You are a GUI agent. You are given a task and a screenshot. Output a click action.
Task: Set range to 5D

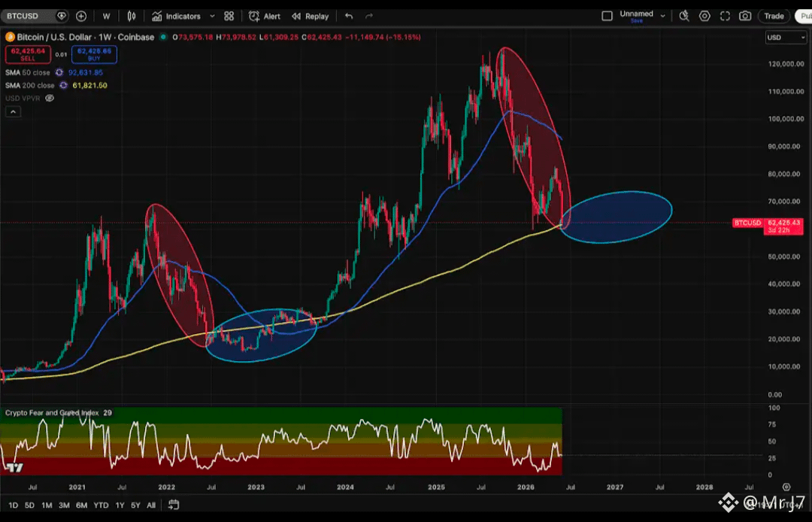[29, 505]
